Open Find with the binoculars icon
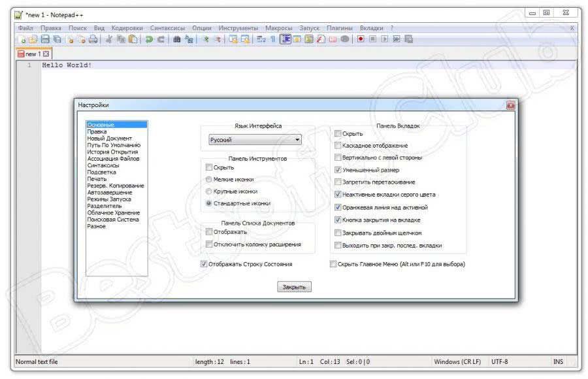The image size is (588, 379). 176,40
